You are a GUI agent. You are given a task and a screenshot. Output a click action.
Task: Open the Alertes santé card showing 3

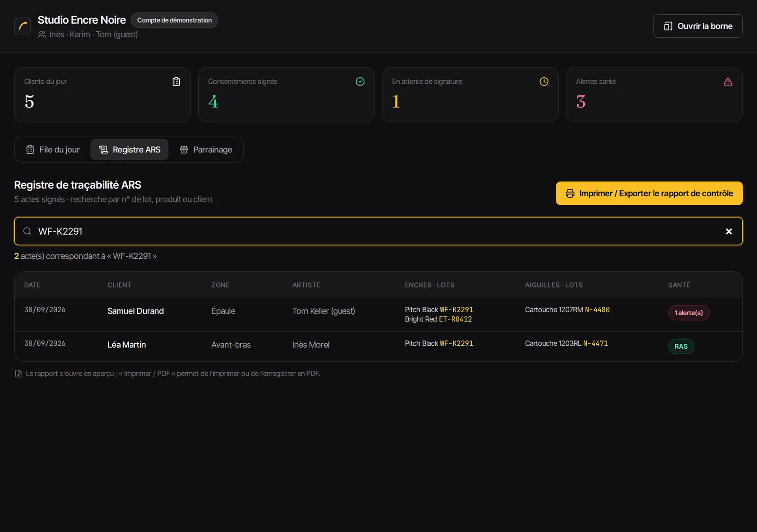click(x=654, y=95)
